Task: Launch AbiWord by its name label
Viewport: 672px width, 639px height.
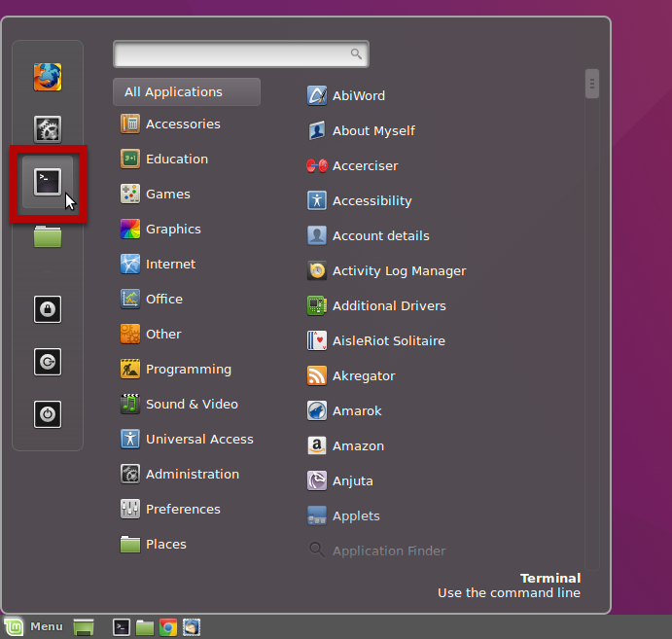Action: click(359, 95)
